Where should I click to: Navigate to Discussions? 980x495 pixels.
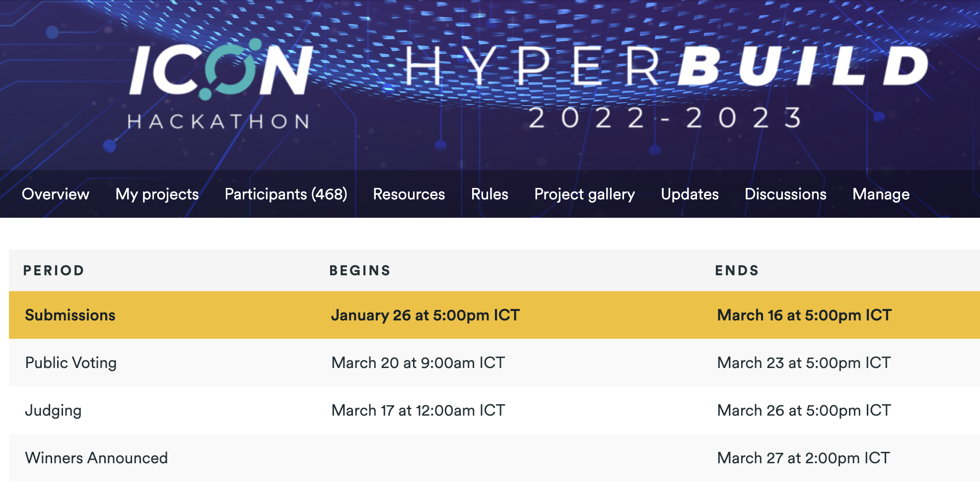pyautogui.click(x=785, y=194)
